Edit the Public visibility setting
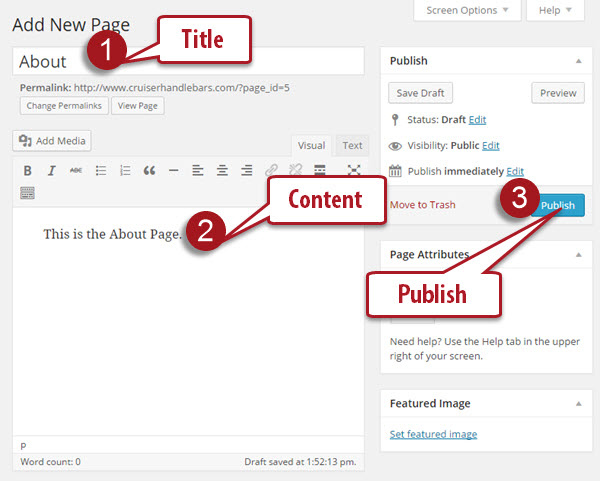 click(491, 146)
